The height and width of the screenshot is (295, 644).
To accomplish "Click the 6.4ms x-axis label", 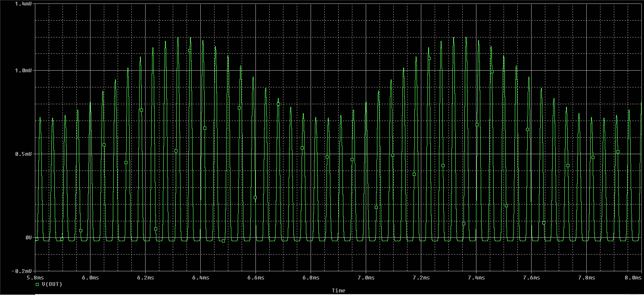I will click(201, 278).
